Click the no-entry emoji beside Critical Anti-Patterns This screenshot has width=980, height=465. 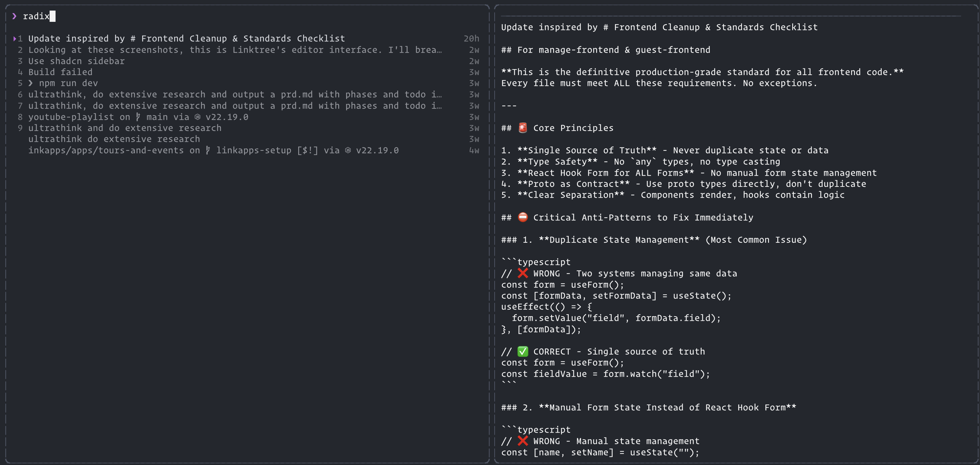tap(523, 217)
